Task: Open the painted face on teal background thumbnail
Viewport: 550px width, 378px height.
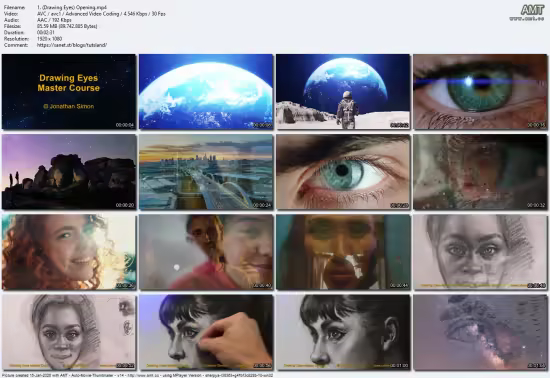Action: [343, 252]
